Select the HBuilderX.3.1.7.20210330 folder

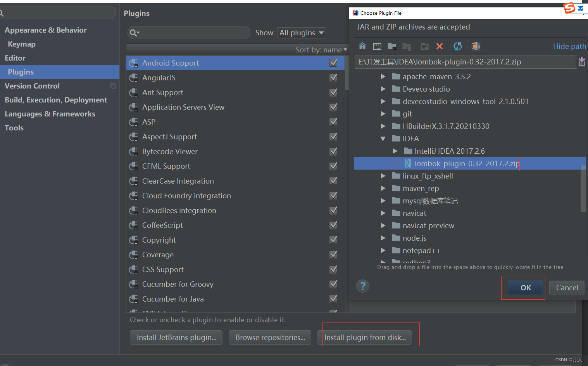[446, 126]
